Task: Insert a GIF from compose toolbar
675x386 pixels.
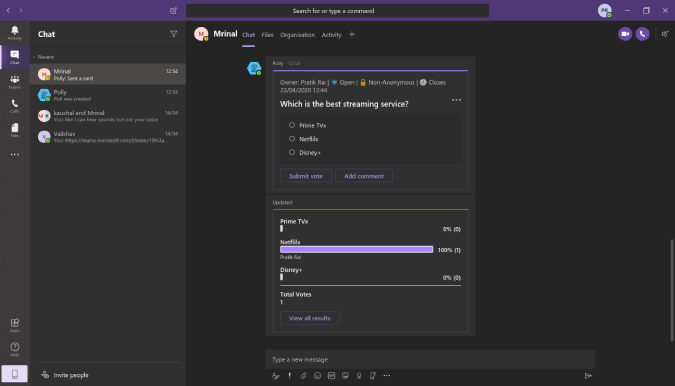Action: pyautogui.click(x=331, y=376)
